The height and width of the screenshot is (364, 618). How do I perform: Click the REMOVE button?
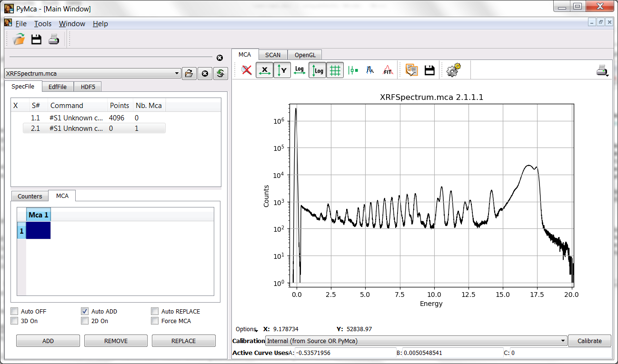click(x=116, y=340)
